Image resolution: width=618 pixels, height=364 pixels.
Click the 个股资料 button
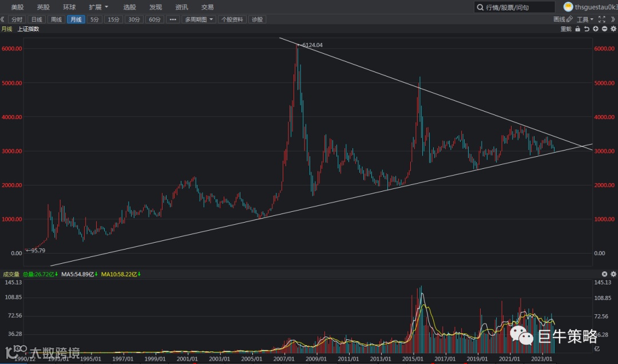(232, 19)
